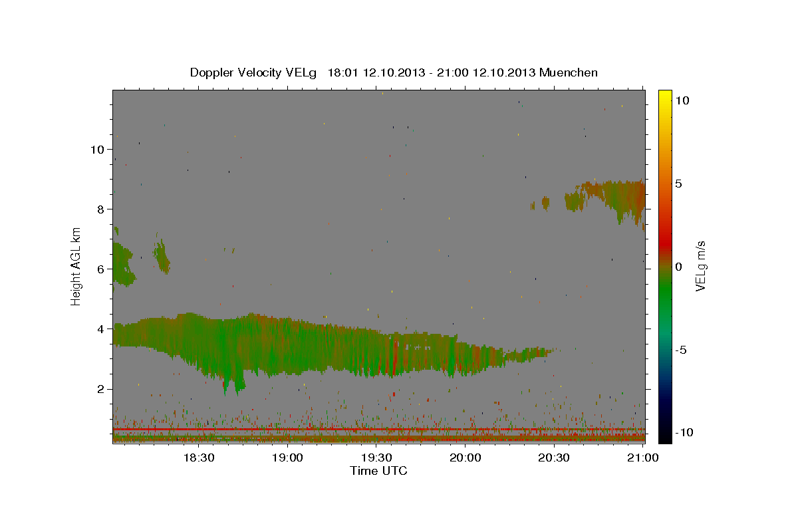Click the colorbar positive 5 label

[x=678, y=184]
